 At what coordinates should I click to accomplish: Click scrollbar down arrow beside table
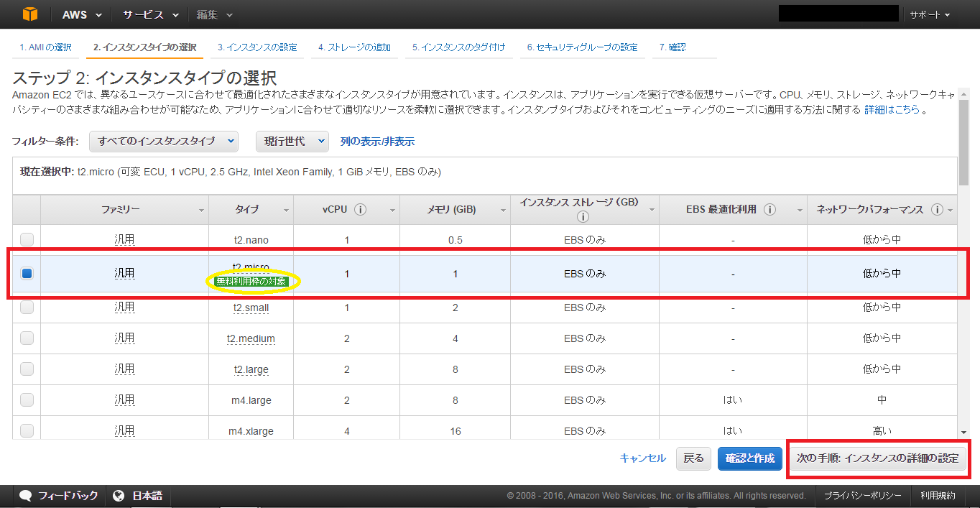[x=964, y=432]
